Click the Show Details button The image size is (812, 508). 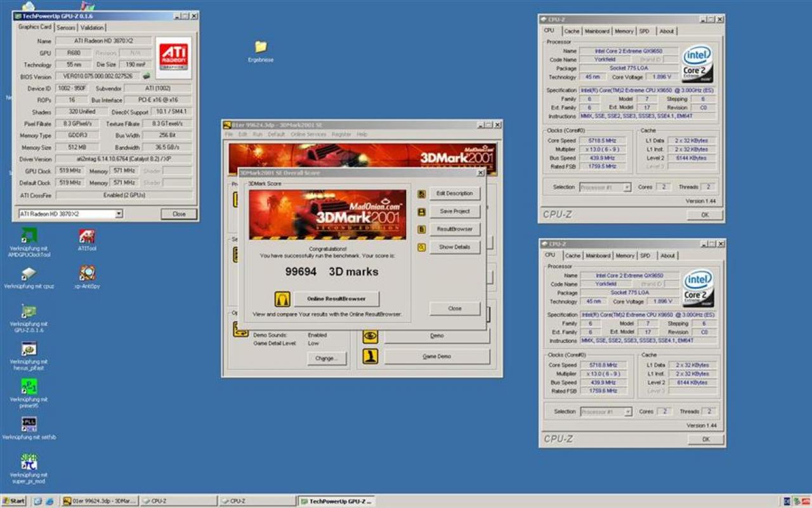pos(455,247)
